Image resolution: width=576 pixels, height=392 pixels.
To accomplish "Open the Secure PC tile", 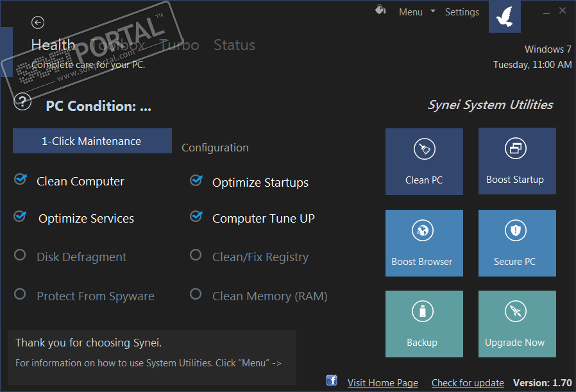I will tap(517, 243).
